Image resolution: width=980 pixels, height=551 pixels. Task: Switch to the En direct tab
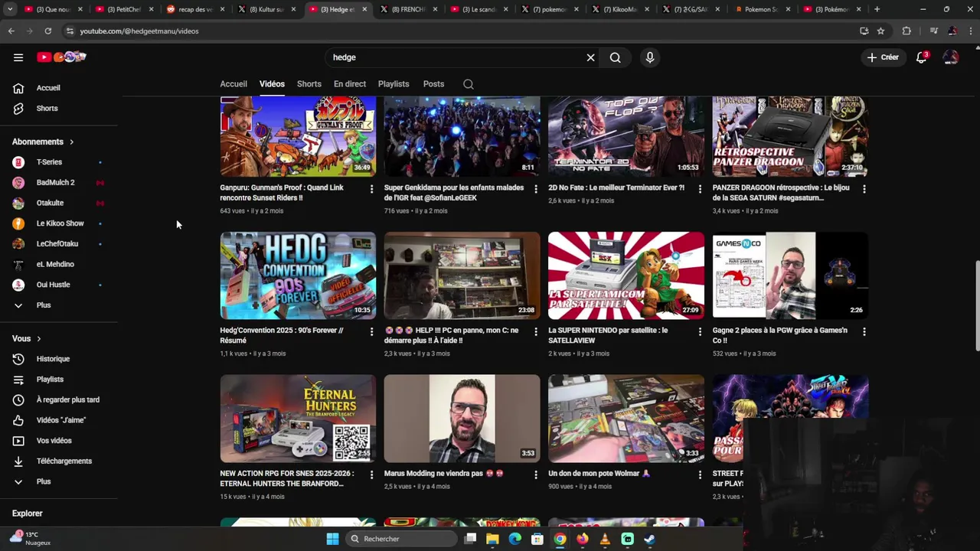pyautogui.click(x=350, y=84)
